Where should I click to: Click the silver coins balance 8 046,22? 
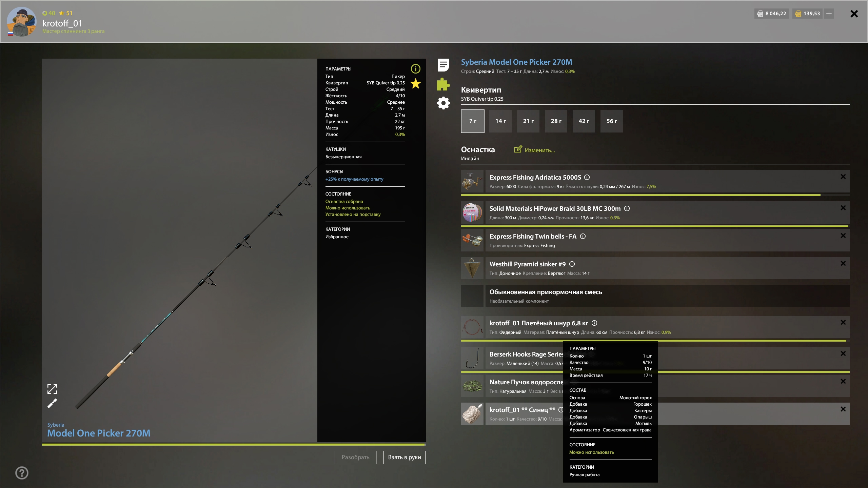click(x=771, y=14)
